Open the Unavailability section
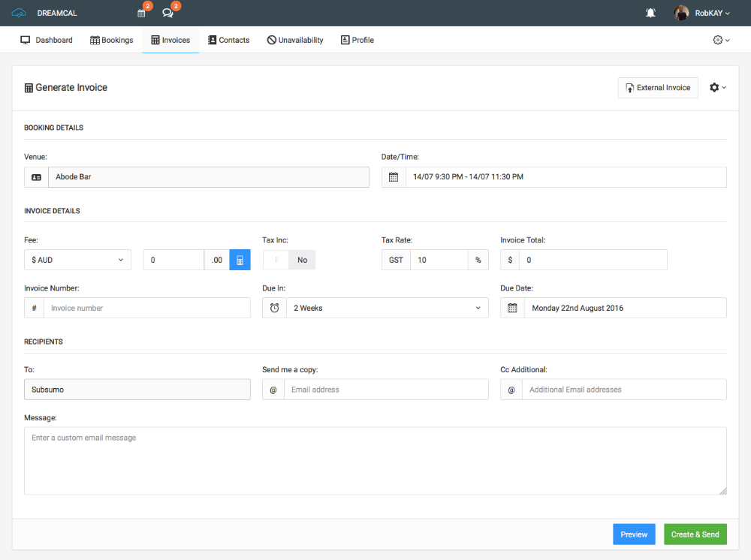751x560 pixels. 294,40
